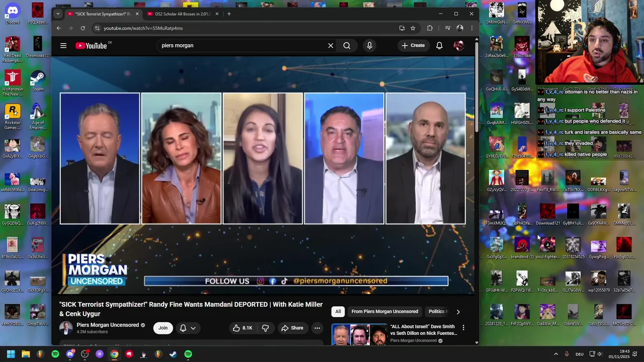Go forward in Chrome history

[x=71, y=28]
